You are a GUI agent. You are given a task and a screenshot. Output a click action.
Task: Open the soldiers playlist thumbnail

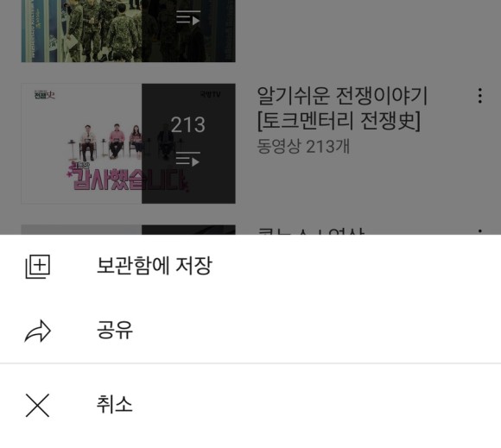[x=128, y=31]
